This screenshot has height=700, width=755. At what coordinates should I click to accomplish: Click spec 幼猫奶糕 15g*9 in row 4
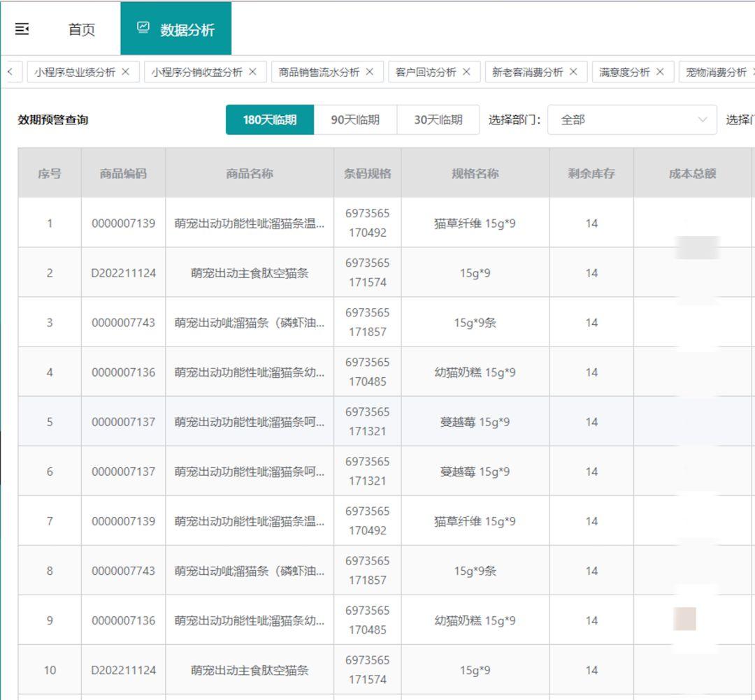475,372
